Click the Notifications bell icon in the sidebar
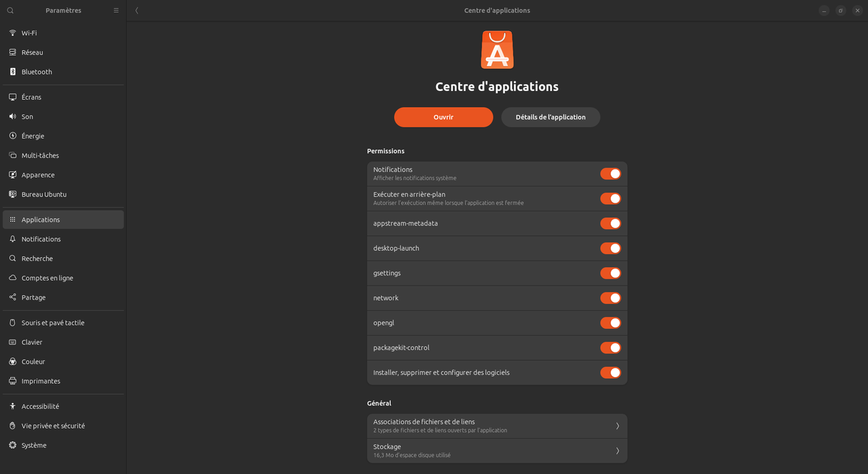This screenshot has width=868, height=474. (12, 239)
